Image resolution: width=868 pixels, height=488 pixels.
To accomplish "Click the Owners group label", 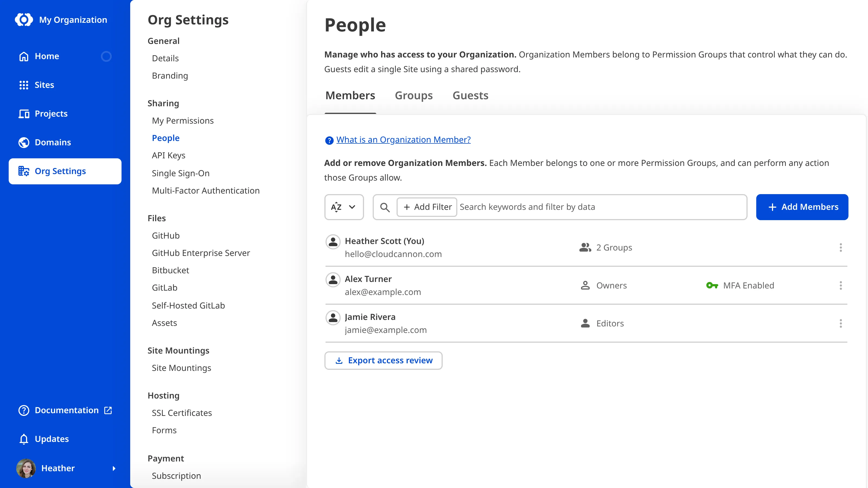I will click(611, 285).
